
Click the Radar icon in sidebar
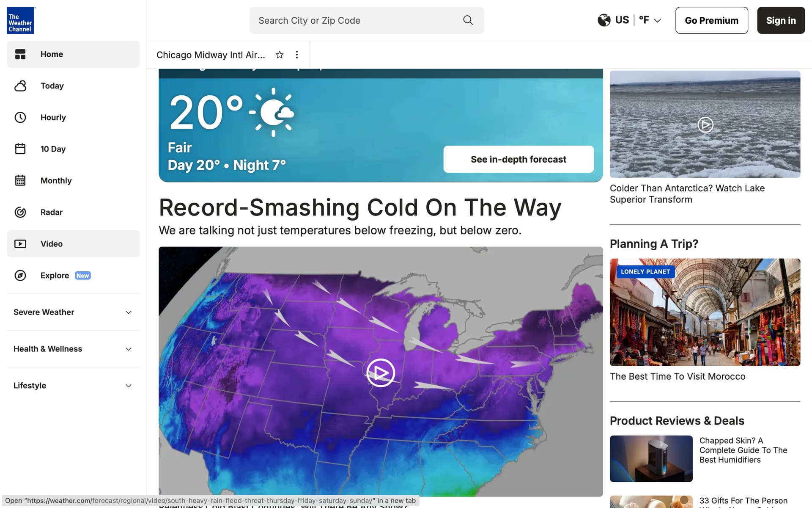20,212
